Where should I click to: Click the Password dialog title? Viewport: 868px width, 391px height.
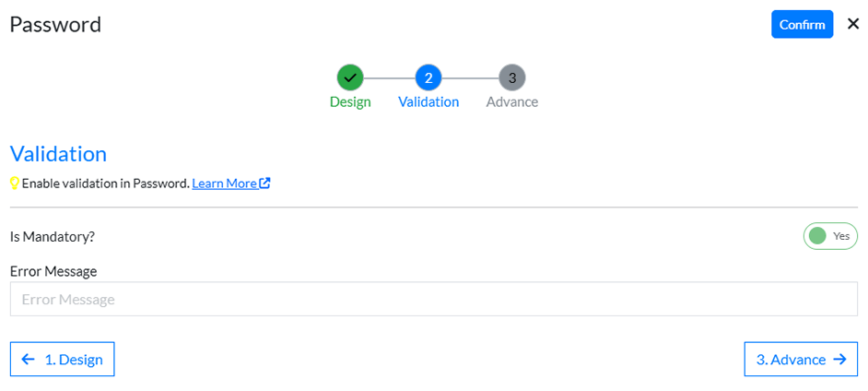[x=55, y=25]
